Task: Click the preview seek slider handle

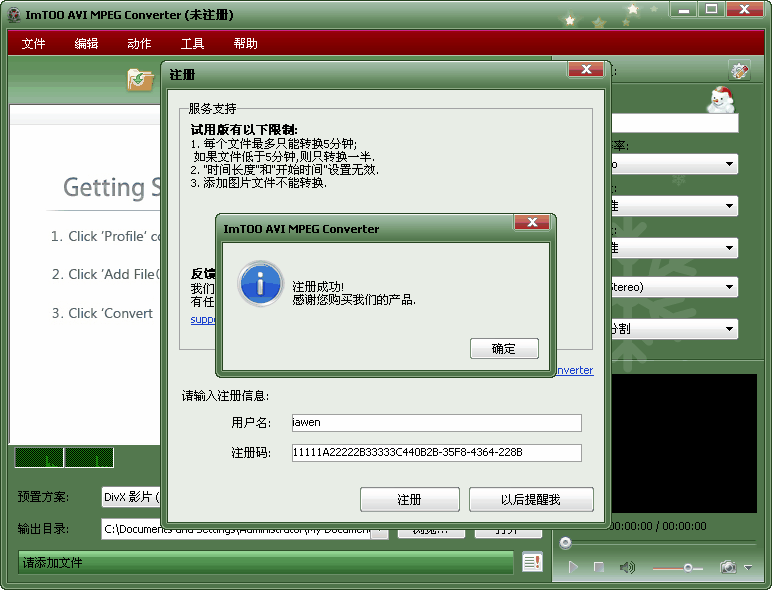Action: point(565,543)
